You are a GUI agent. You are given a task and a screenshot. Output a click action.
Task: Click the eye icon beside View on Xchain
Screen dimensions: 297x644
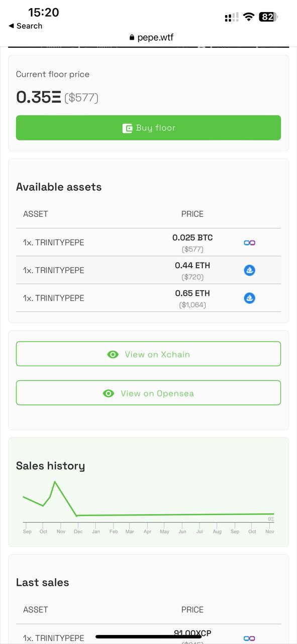point(113,354)
